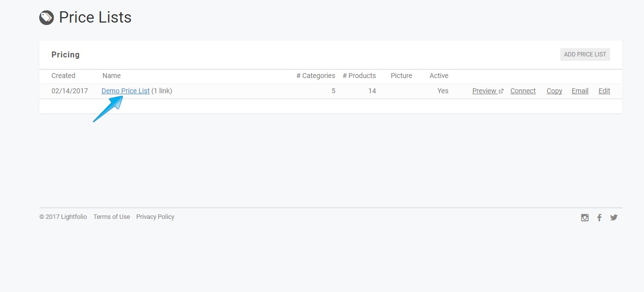The image size is (644, 292).
Task: Click the Active column header
Action: click(x=439, y=76)
